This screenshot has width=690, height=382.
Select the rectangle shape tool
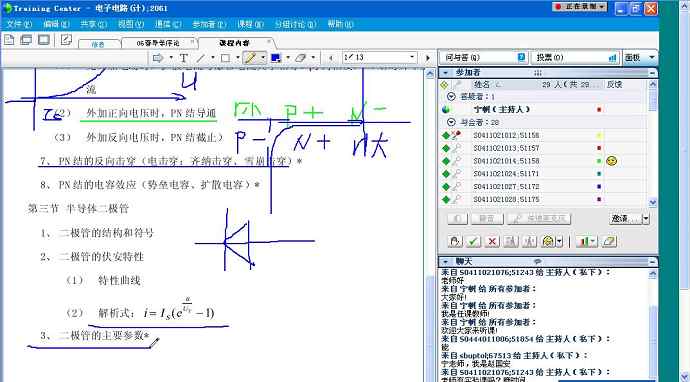click(x=225, y=58)
